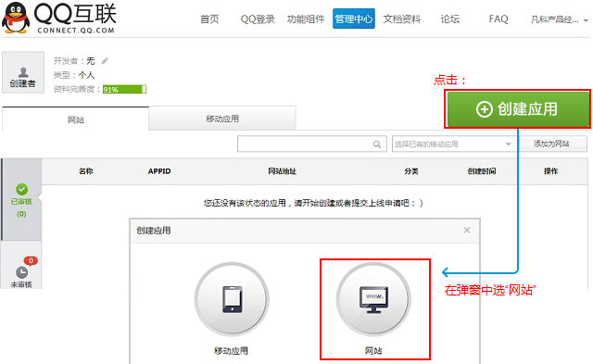Open the 首页 nav item
The height and width of the screenshot is (364, 593).
click(x=209, y=19)
